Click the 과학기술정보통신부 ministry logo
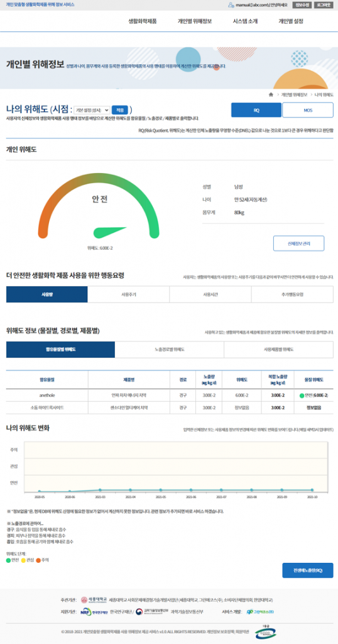The width and height of the screenshot is (338, 644). [151, 612]
